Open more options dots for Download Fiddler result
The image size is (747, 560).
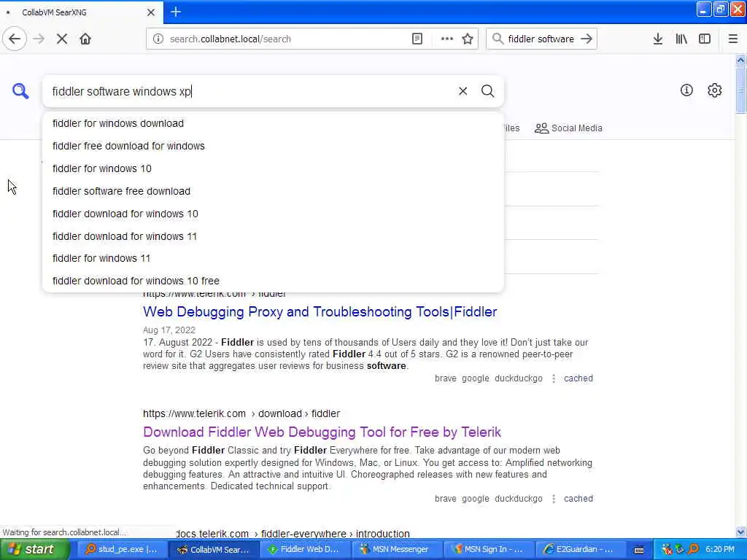click(x=553, y=499)
